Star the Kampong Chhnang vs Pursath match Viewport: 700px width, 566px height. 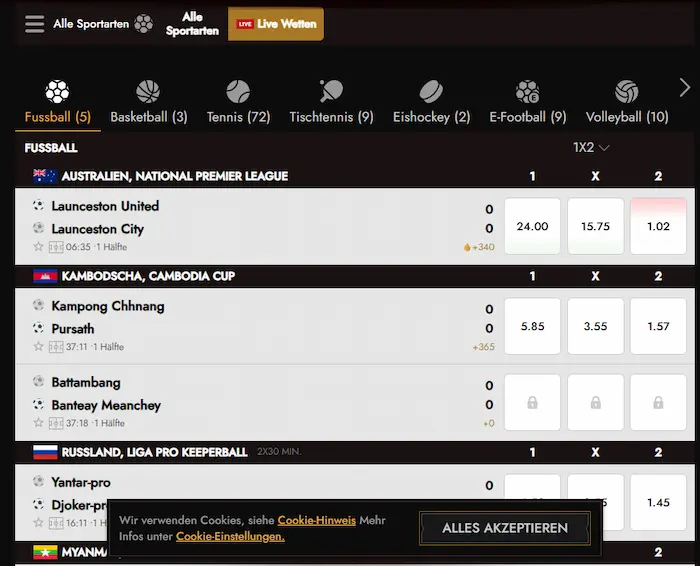(39, 347)
